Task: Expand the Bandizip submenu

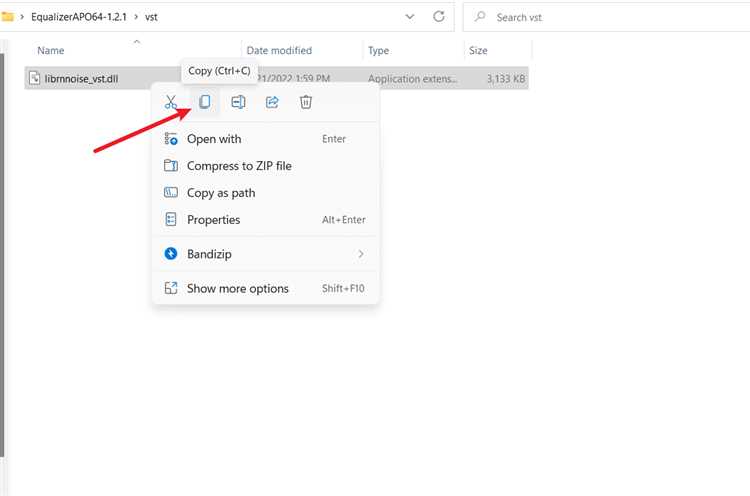Action: click(x=265, y=254)
